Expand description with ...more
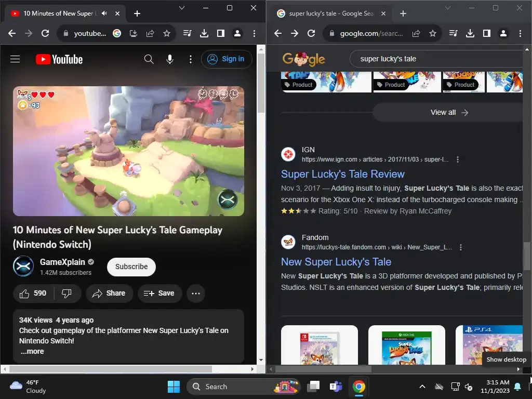The height and width of the screenshot is (399, 532). click(32, 352)
